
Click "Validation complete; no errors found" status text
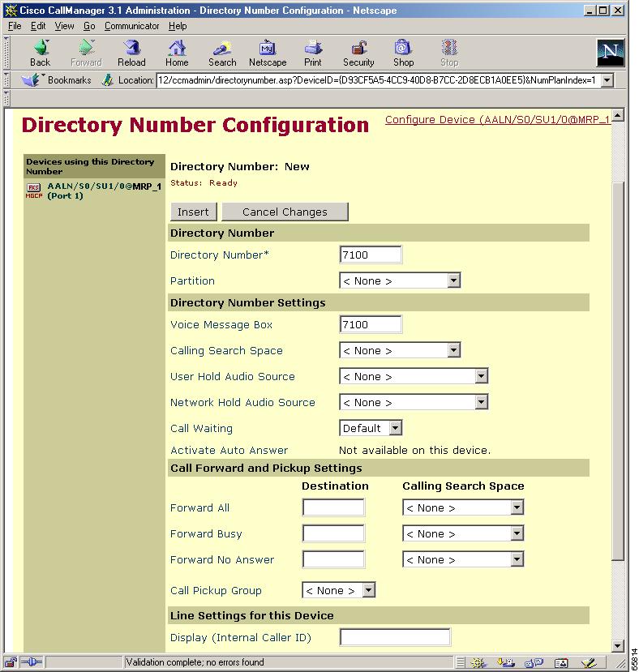point(195,662)
